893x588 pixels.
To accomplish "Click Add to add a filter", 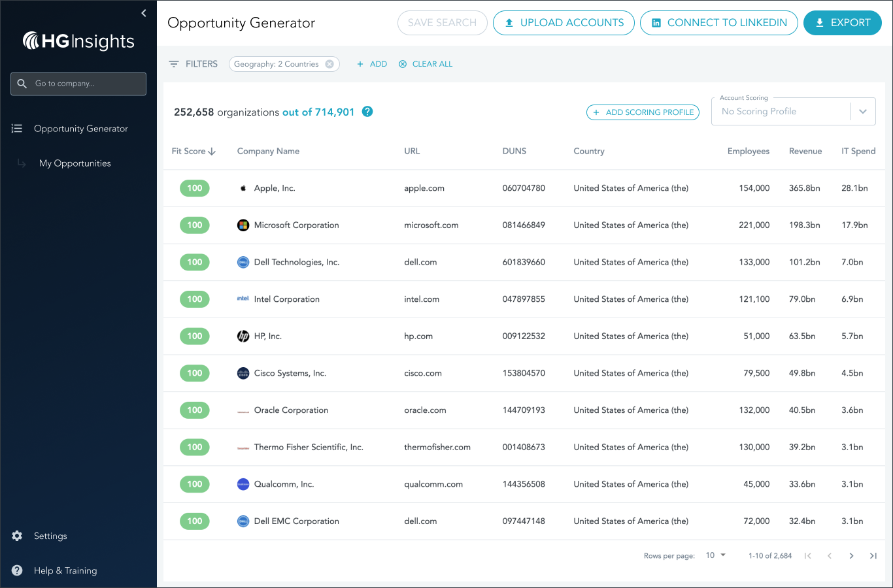I will (372, 64).
